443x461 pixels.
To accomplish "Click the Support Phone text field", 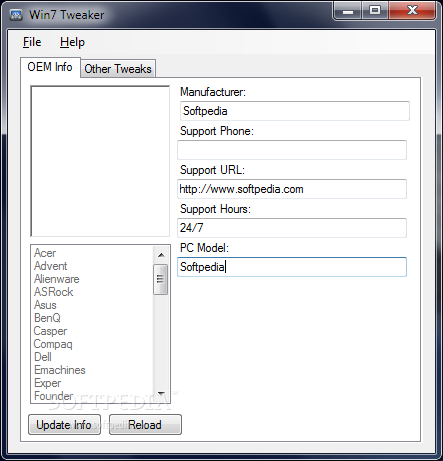I will tap(292, 150).
